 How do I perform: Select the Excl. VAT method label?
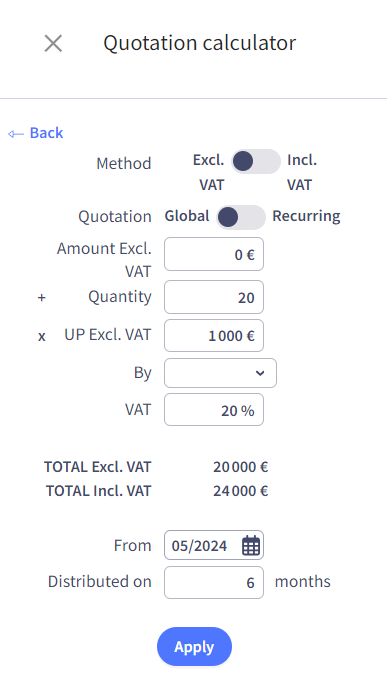[209, 172]
